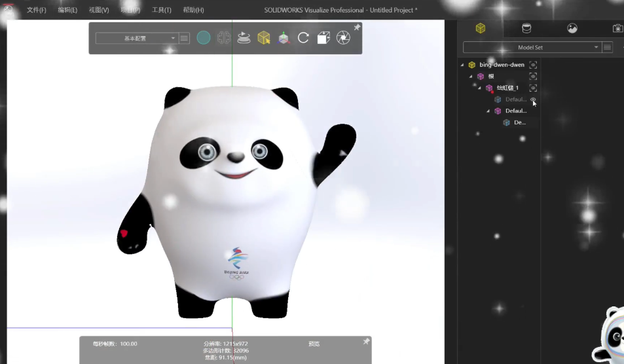Select the greyed Defaul... part

(516, 100)
